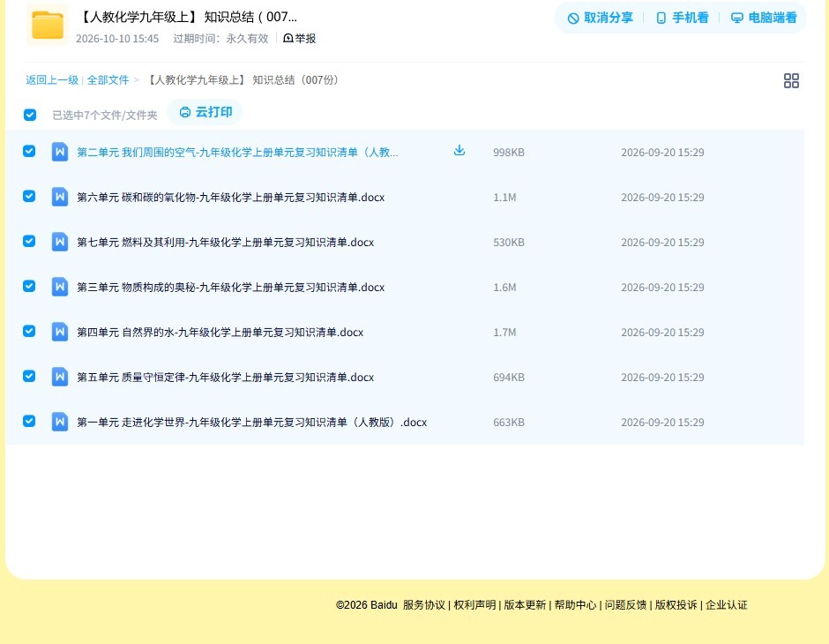This screenshot has height=644, width=829.
Task: Click 取消分享 to cancel sharing
Action: tap(600, 18)
